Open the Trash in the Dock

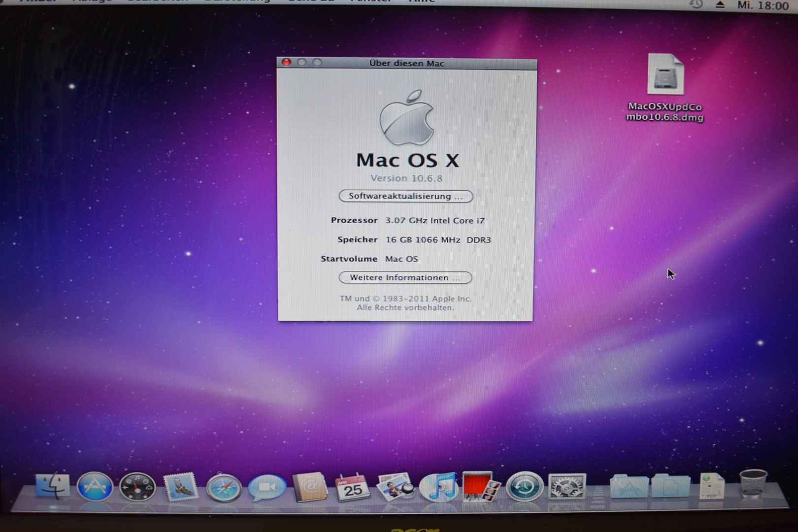[753, 484]
